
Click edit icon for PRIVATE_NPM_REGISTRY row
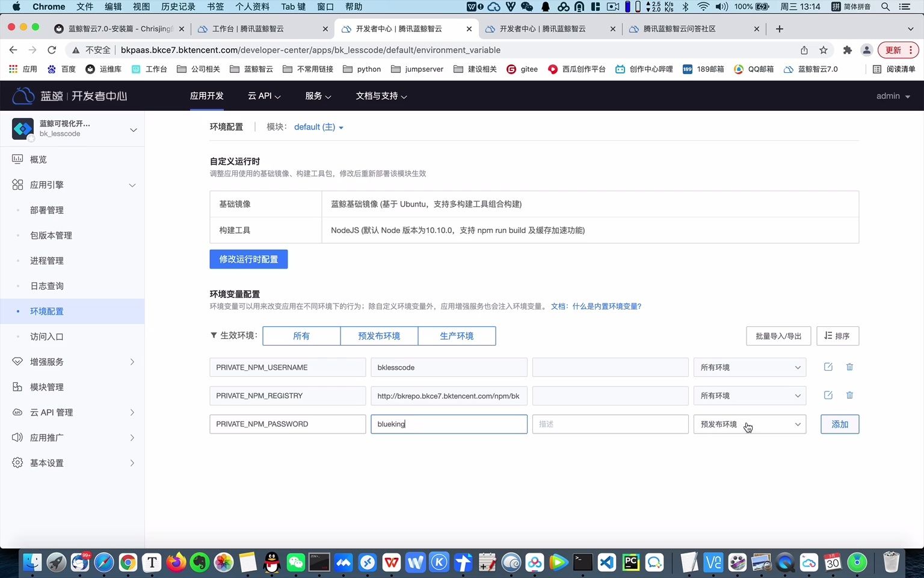pyautogui.click(x=828, y=395)
